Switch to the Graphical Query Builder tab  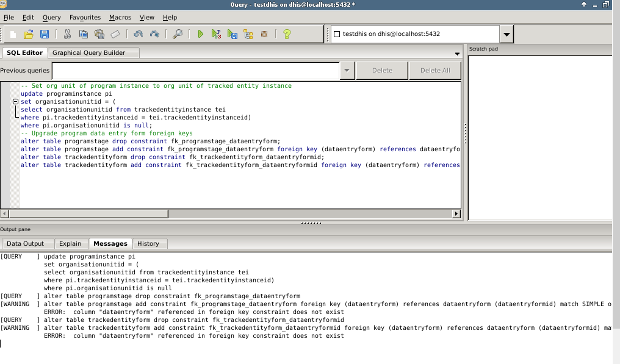(88, 53)
